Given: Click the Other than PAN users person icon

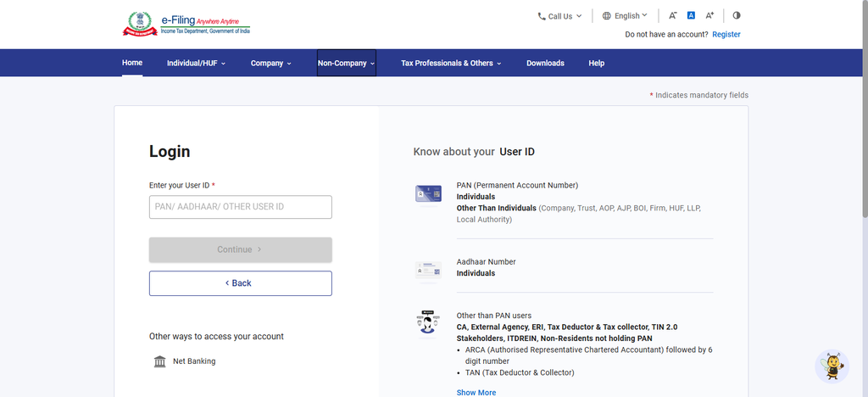Looking at the screenshot, I should [427, 322].
